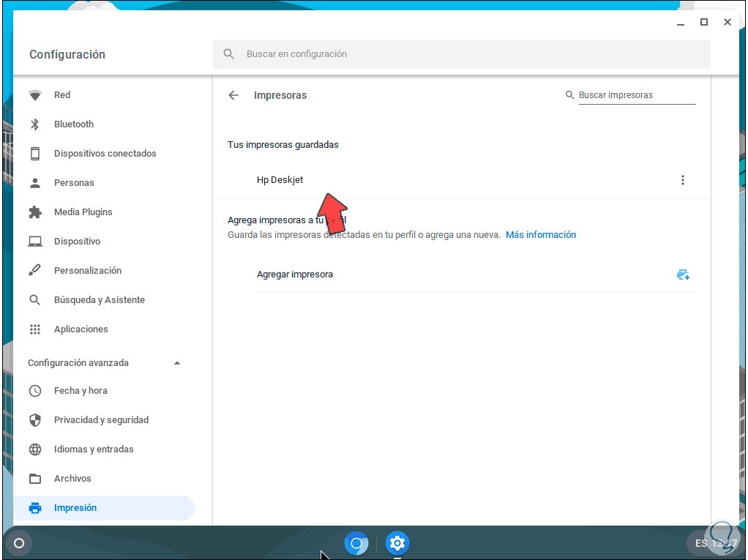
Task: Focus the Buscar en configuración search field
Action: pyautogui.click(x=462, y=54)
